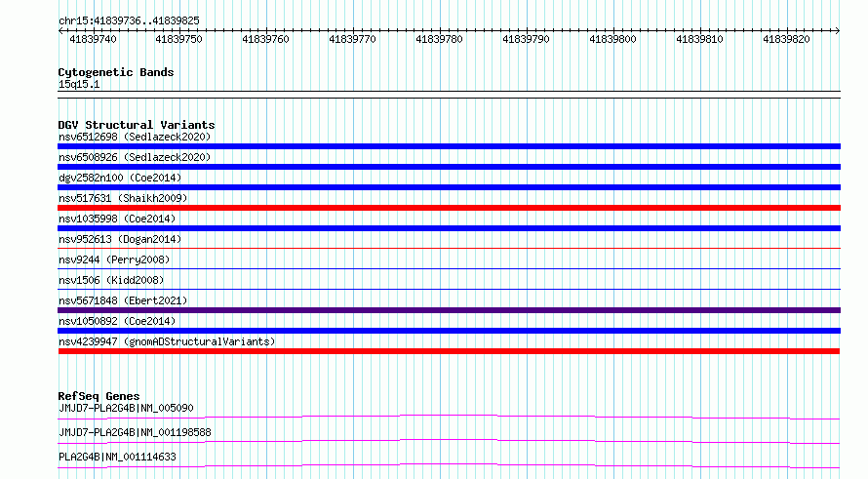This screenshot has height=479, width=868.
Task: Click ruler position 41839750
Action: pos(178,39)
